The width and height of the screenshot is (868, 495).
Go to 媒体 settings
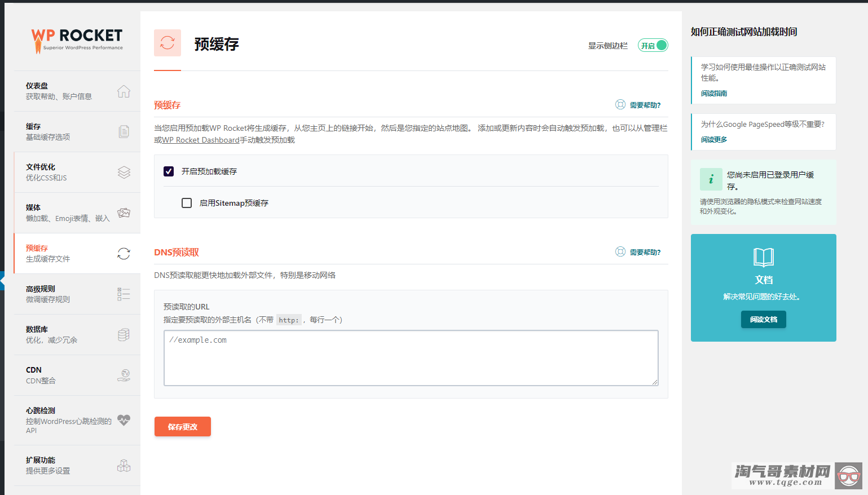(x=77, y=213)
